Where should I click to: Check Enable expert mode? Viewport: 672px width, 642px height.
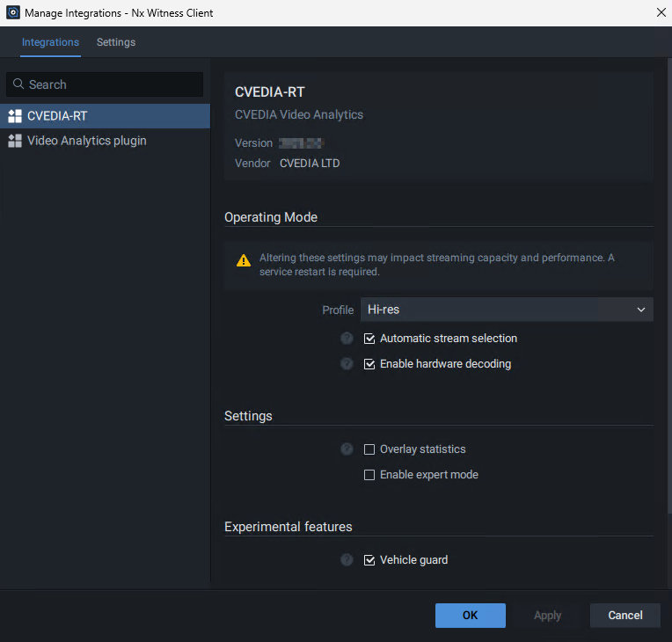369,475
